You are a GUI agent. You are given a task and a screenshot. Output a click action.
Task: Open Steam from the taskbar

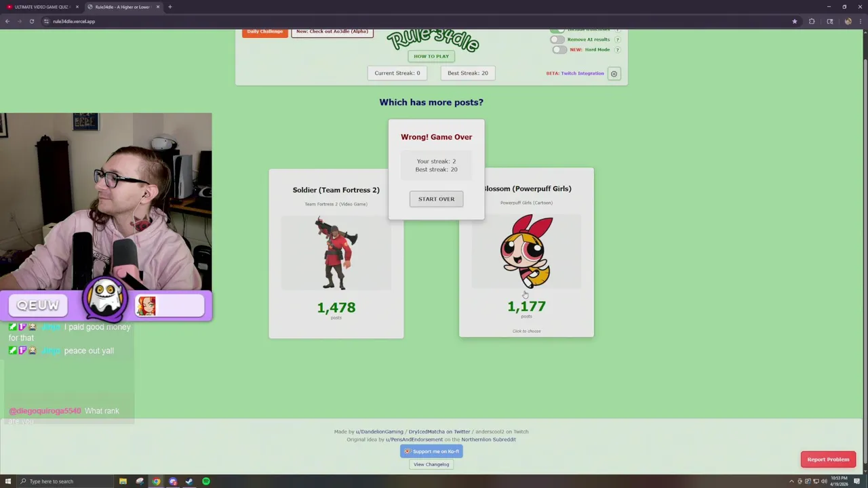(189, 481)
